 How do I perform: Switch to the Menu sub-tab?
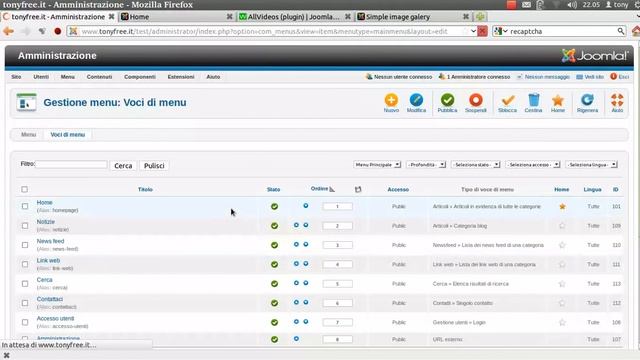[x=29, y=135]
